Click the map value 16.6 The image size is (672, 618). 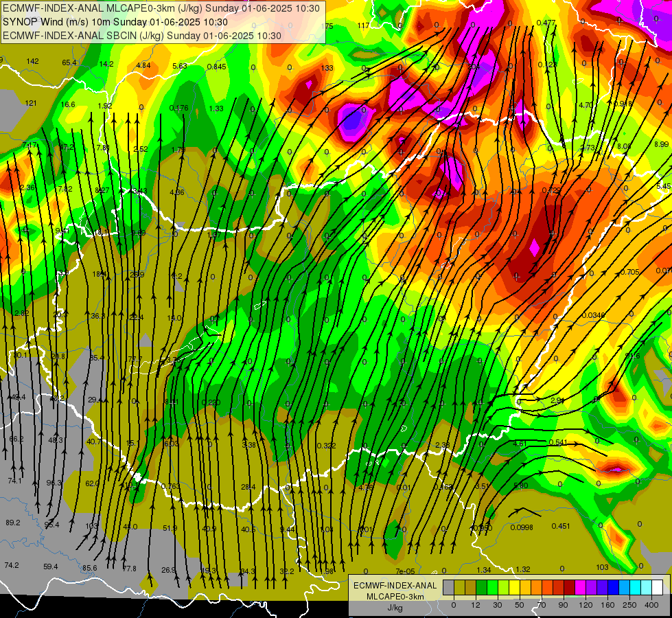pyautogui.click(x=68, y=104)
